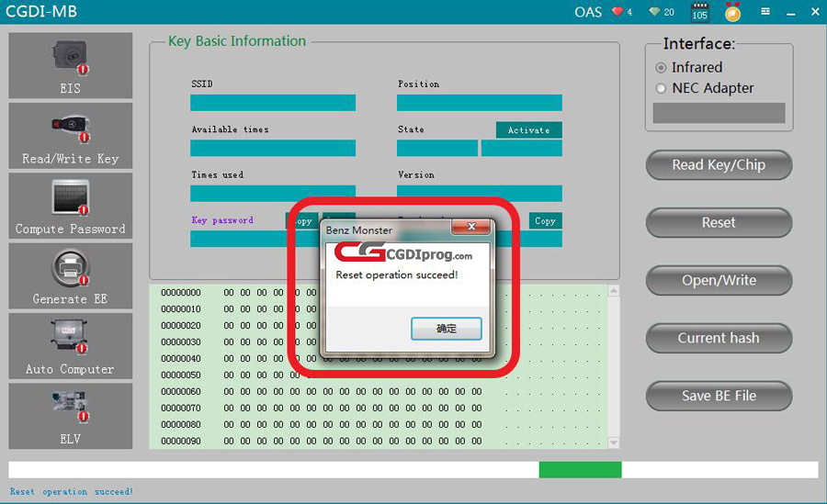Viewport: 827px width, 504px height.
Task: Close the Benz Monster dialog
Action: pos(471,227)
